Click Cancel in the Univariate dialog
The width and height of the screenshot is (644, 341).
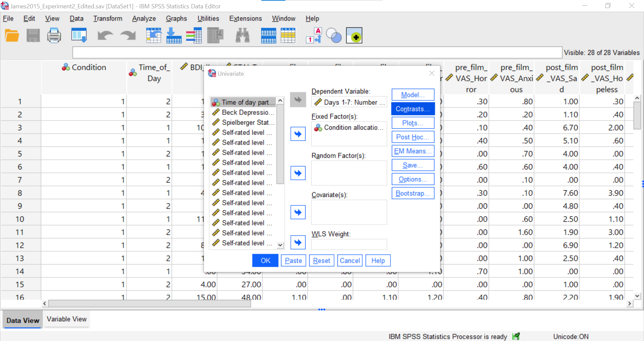click(x=350, y=261)
